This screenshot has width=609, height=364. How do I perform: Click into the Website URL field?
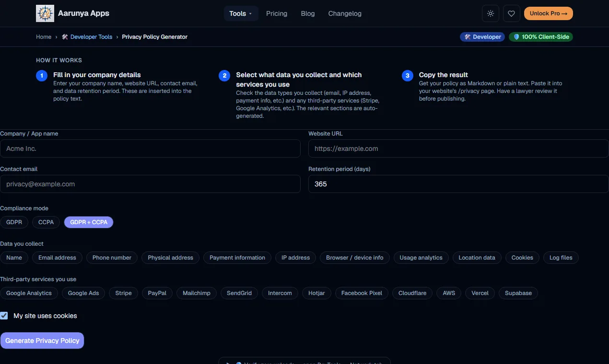[x=458, y=148]
